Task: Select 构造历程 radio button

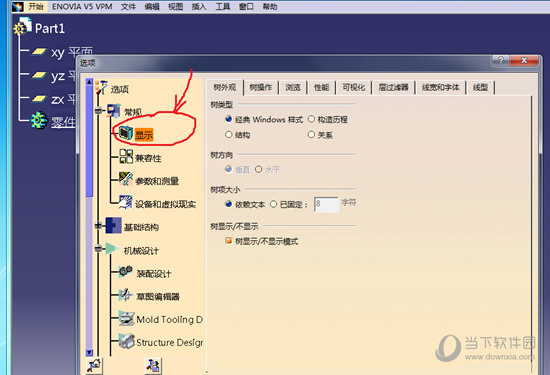Action: (x=311, y=119)
